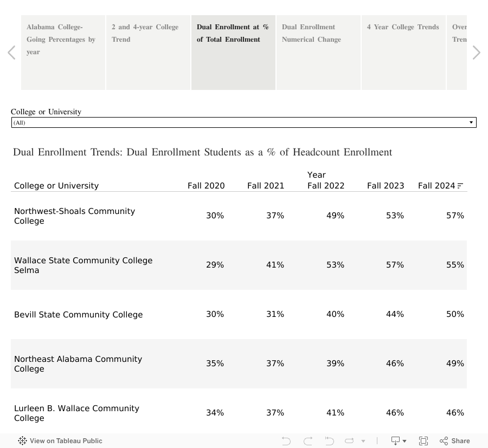The image size is (488, 448).
Task: Toggle full screen with the frame icon
Action: (x=423, y=440)
